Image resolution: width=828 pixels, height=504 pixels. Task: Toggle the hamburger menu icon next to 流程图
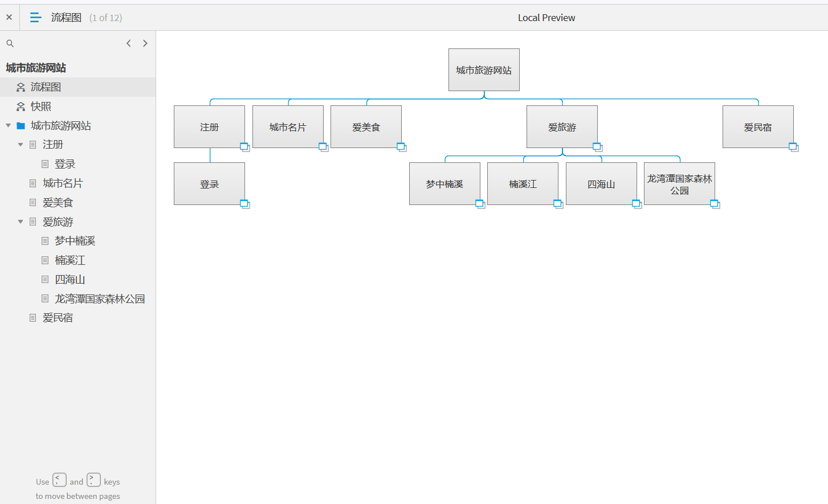pos(35,18)
